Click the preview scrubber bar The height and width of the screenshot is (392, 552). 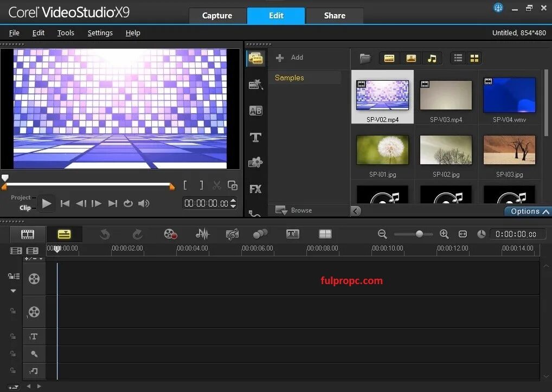88,184
